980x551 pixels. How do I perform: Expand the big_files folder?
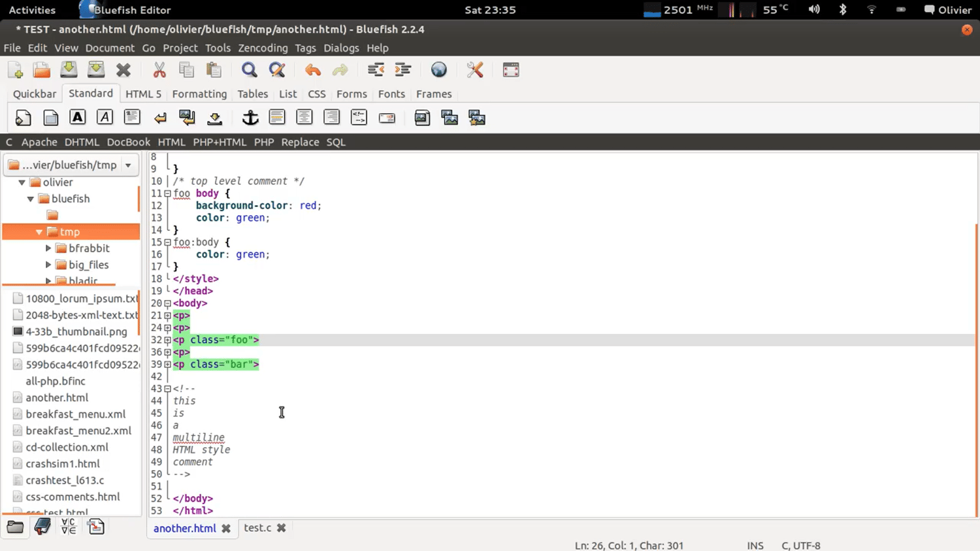coord(48,265)
